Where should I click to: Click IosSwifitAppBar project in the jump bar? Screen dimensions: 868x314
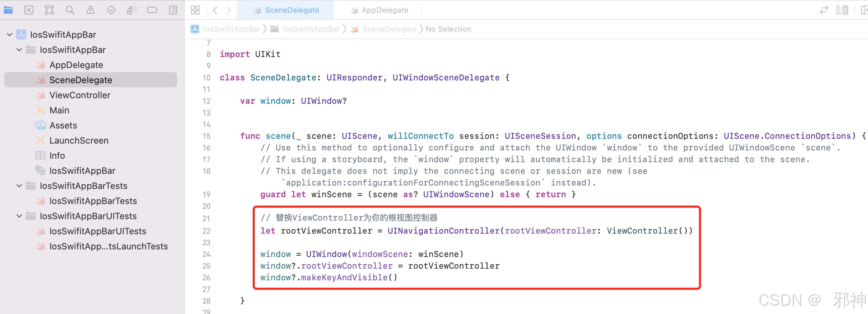pos(226,29)
